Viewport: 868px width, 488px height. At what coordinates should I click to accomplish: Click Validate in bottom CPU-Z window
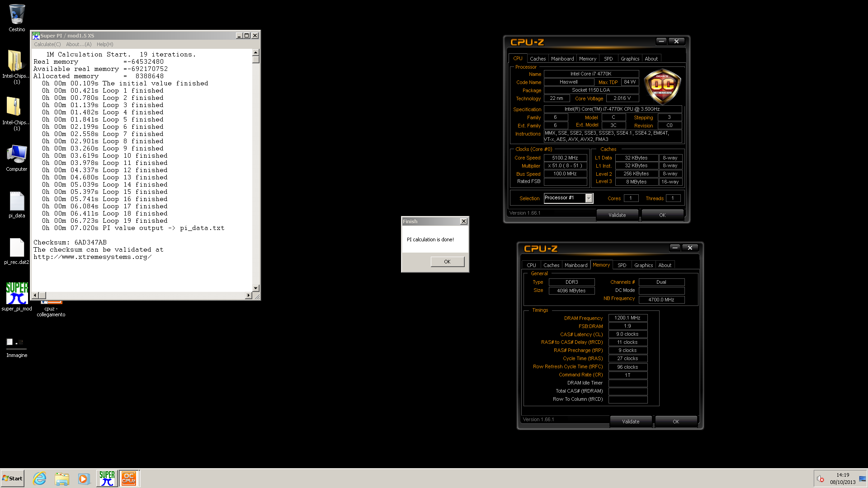tap(631, 422)
